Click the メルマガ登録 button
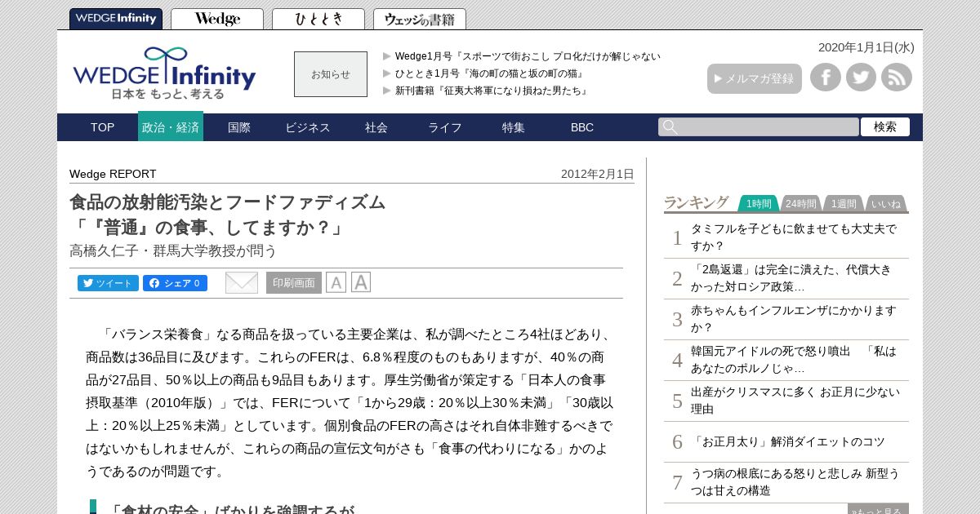Viewport: 980px width, 514px height. click(755, 78)
